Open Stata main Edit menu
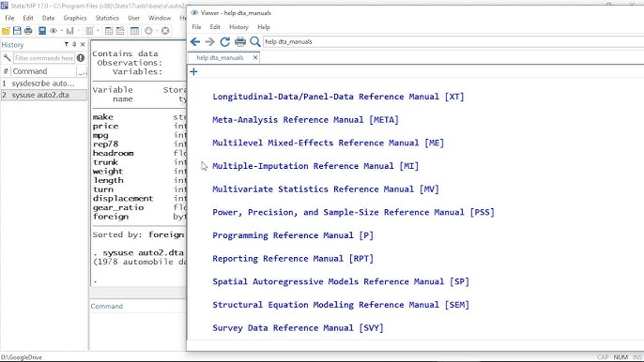Screen dimensions: 644x362 click(x=28, y=18)
